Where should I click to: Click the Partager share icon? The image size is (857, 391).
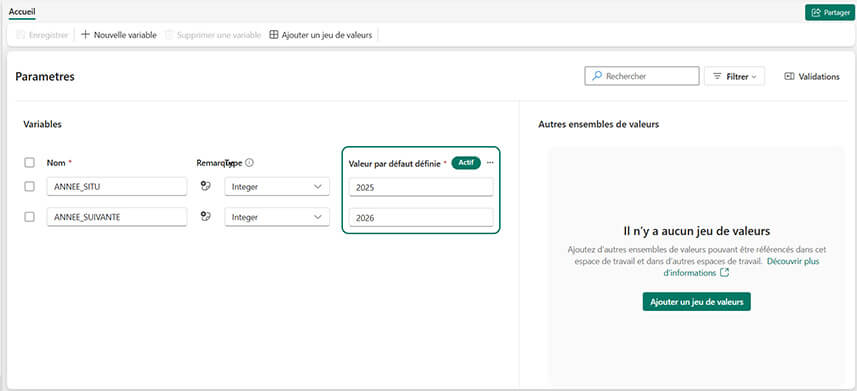817,13
